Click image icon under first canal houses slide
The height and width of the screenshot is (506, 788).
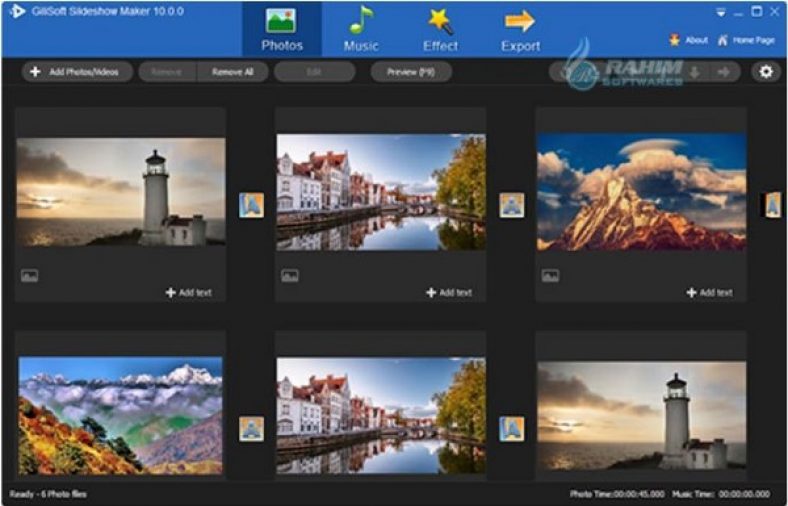point(290,275)
